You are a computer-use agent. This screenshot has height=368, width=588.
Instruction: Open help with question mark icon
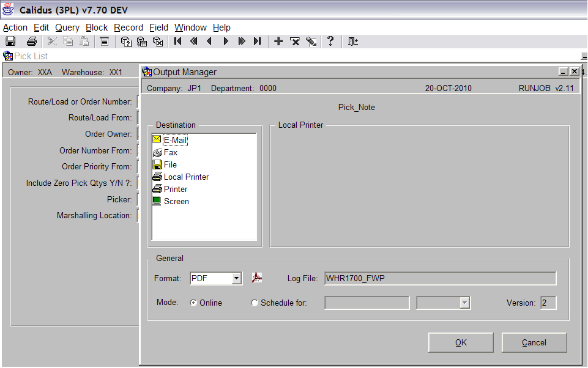pos(330,41)
